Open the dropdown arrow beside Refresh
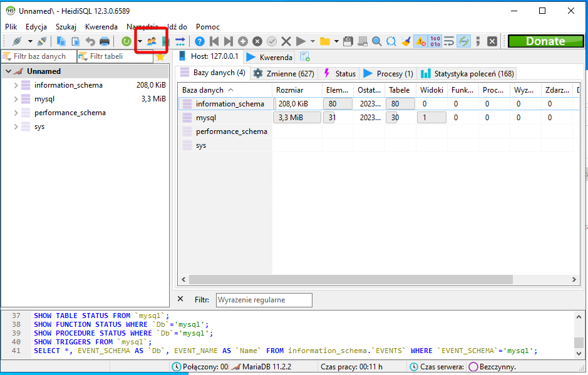 (140, 41)
